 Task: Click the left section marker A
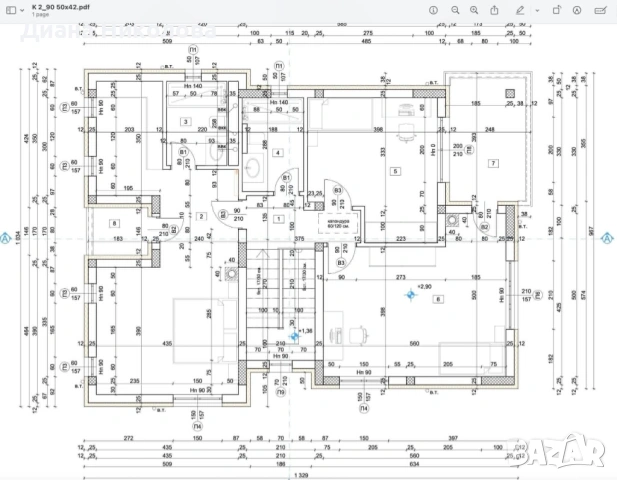[x=5, y=238]
